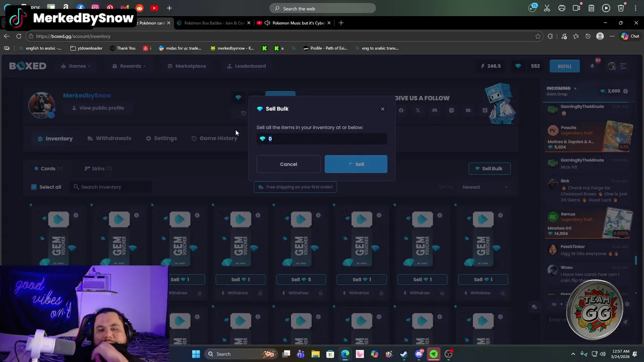The width and height of the screenshot is (644, 362).
Task: Open the Windows Start menu
Action: coord(196,354)
